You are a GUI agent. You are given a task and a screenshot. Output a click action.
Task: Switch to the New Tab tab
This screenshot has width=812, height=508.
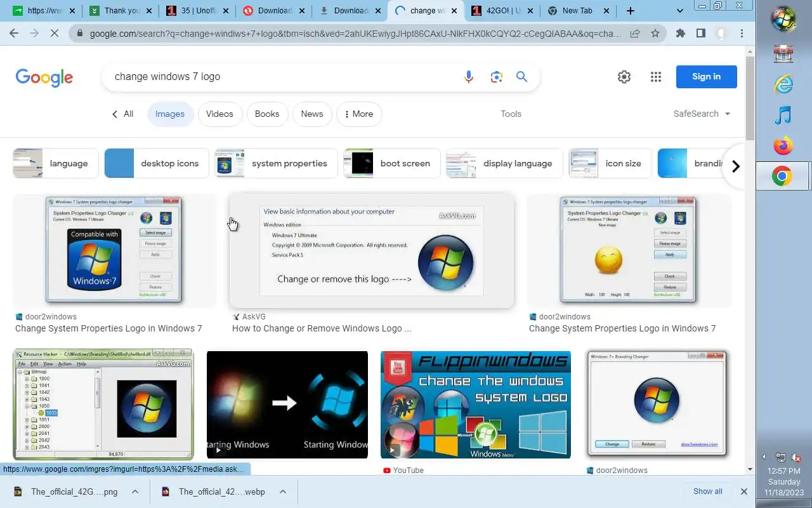pyautogui.click(x=577, y=11)
